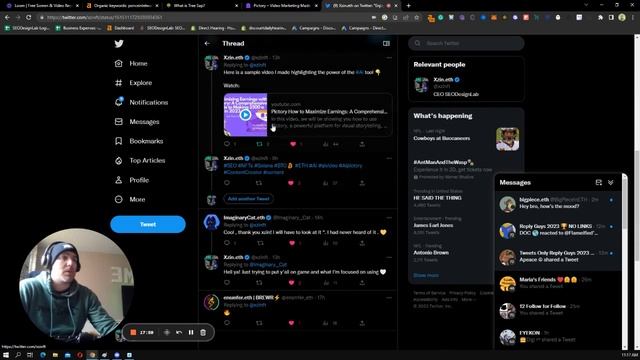Image resolution: width=640 pixels, height=360 pixels.
Task: Open Cowboys at Buccaneers trend
Action: [442, 138]
